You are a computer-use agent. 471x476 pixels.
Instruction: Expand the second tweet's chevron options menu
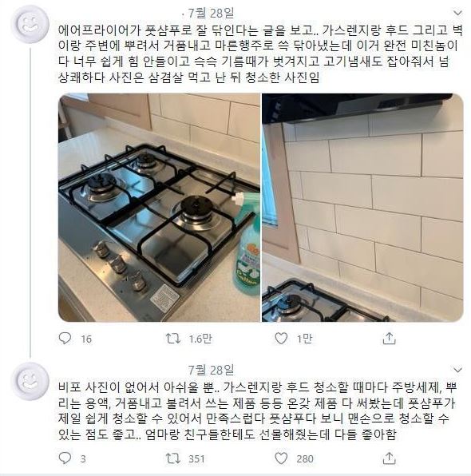(457, 370)
